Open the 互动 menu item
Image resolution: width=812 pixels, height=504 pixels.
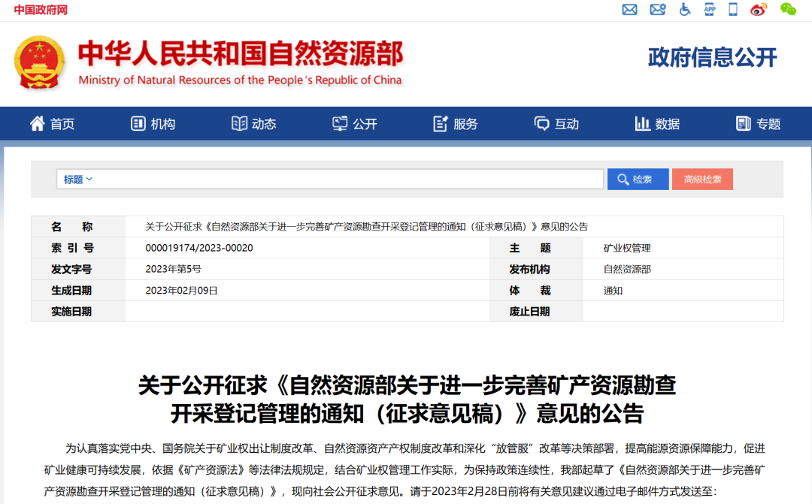pyautogui.click(x=556, y=123)
